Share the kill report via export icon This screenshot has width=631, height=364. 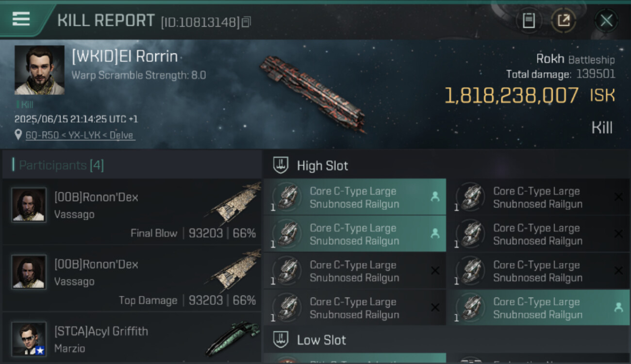[x=563, y=20]
